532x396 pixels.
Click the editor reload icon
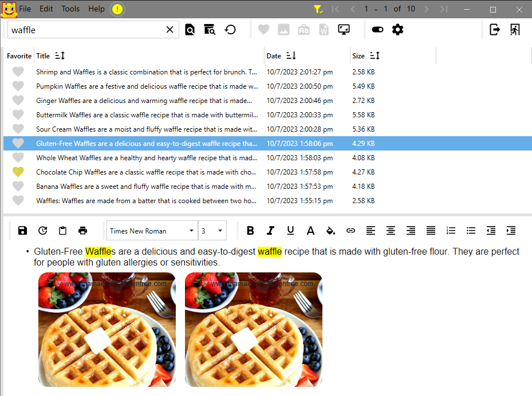pyautogui.click(x=43, y=231)
